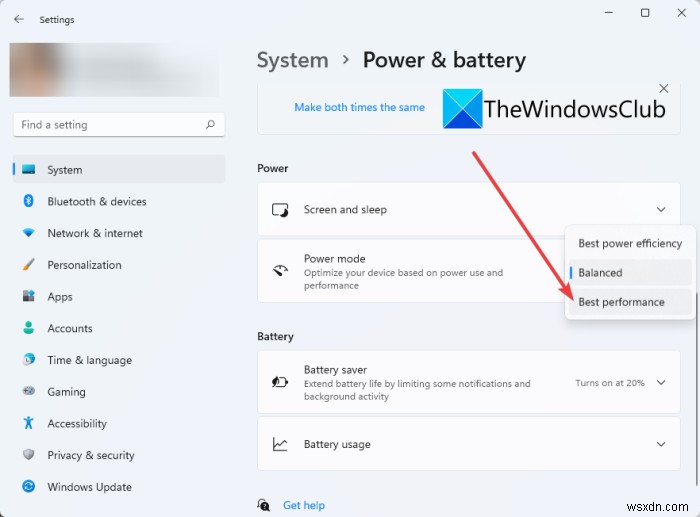Click the Privacy shield icon
This screenshot has height=517, width=700.
[x=29, y=454]
